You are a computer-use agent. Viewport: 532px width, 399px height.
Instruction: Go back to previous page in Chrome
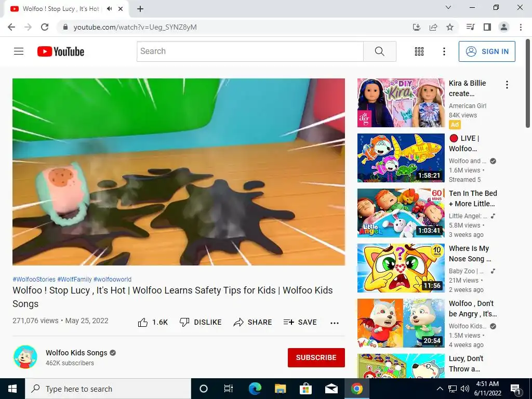11,27
